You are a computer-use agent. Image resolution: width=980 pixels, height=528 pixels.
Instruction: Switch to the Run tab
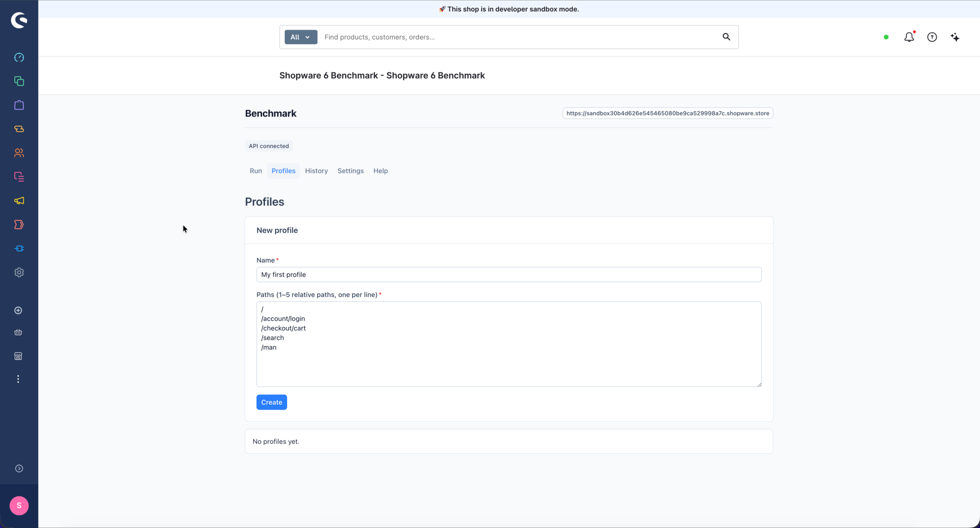tap(256, 171)
